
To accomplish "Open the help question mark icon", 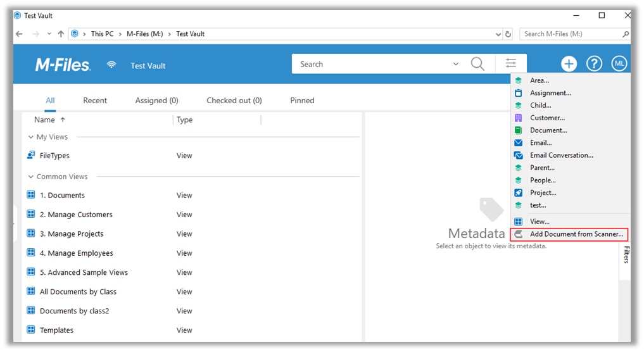I will (x=593, y=64).
